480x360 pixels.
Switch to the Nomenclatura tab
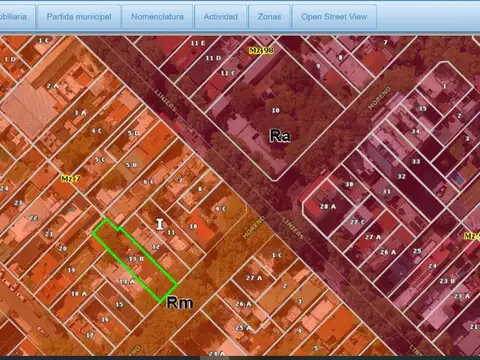(157, 17)
